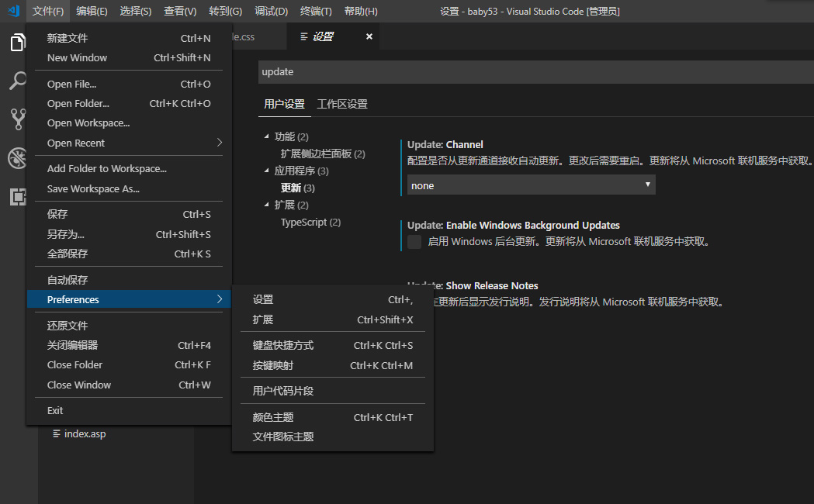This screenshot has height=504, width=814.
Task: Select TypeScript (2) settings category
Action: click(310, 222)
